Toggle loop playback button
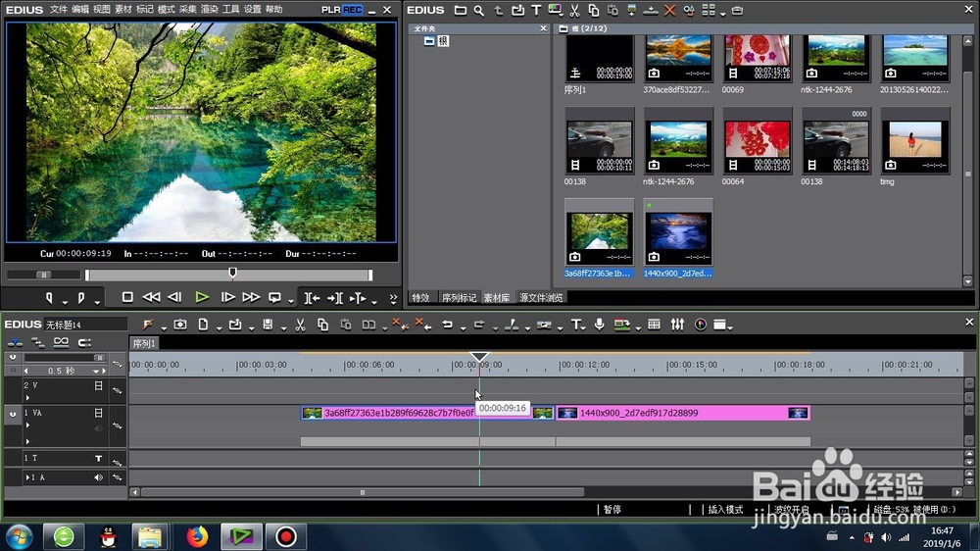This screenshot has height=551, width=980. (274, 298)
